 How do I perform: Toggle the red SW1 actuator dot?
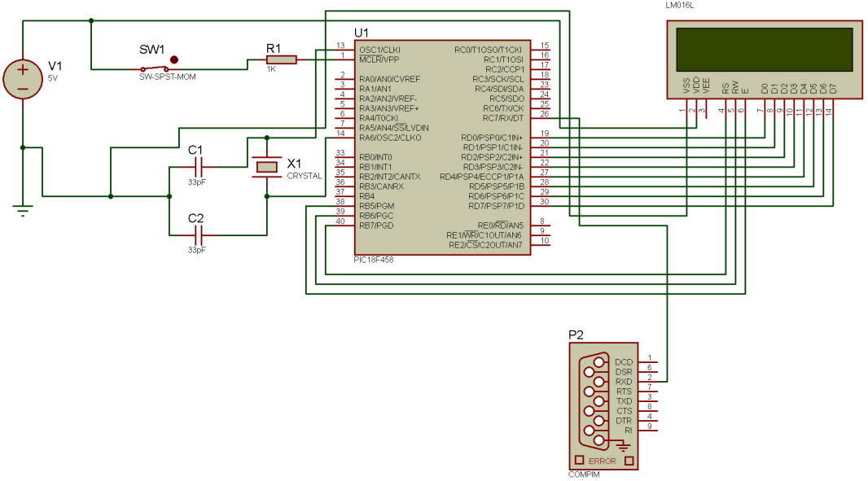pos(173,59)
